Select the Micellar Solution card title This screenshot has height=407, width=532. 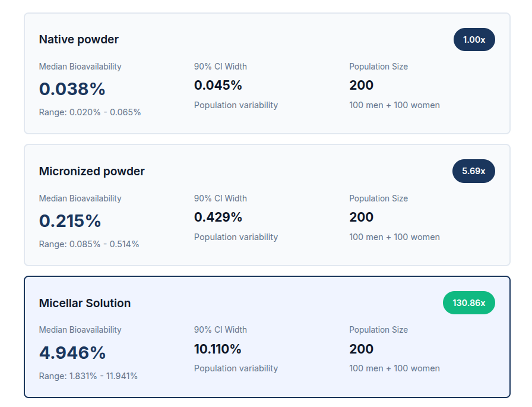click(84, 303)
